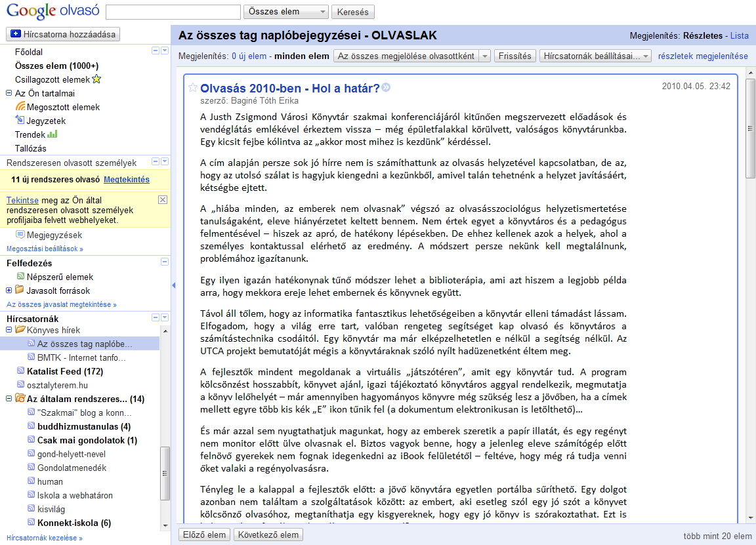Click the Javasolt források folder icon

(x=20, y=290)
